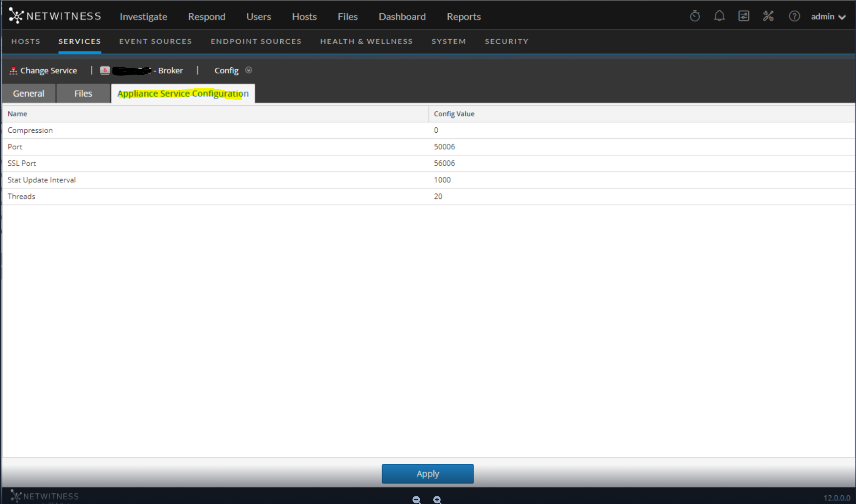Open the notifications bell icon
The image size is (856, 504).
[719, 16]
